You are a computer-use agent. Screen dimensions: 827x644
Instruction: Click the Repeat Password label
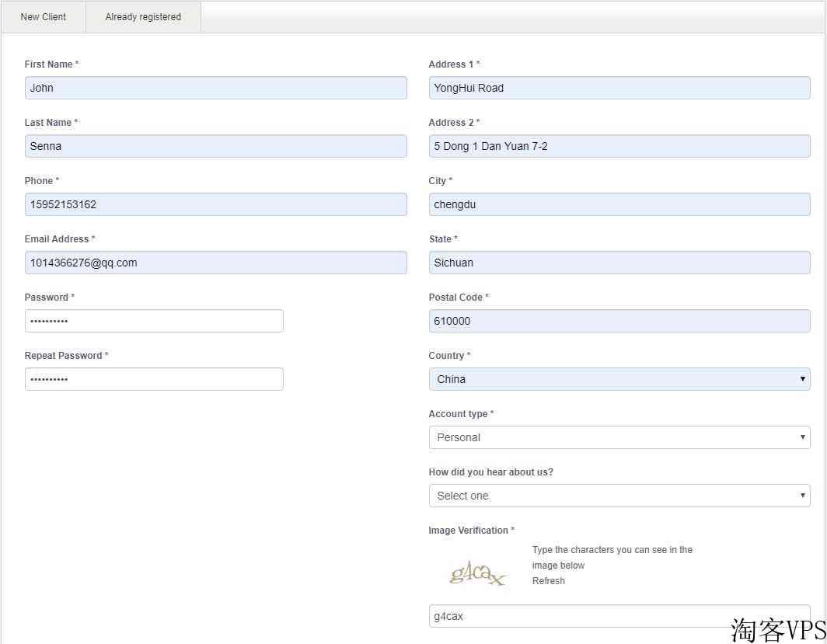click(67, 355)
